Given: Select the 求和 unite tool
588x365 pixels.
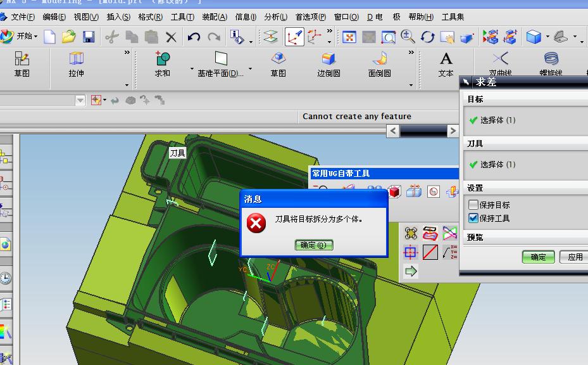Looking at the screenshot, I should 163,64.
